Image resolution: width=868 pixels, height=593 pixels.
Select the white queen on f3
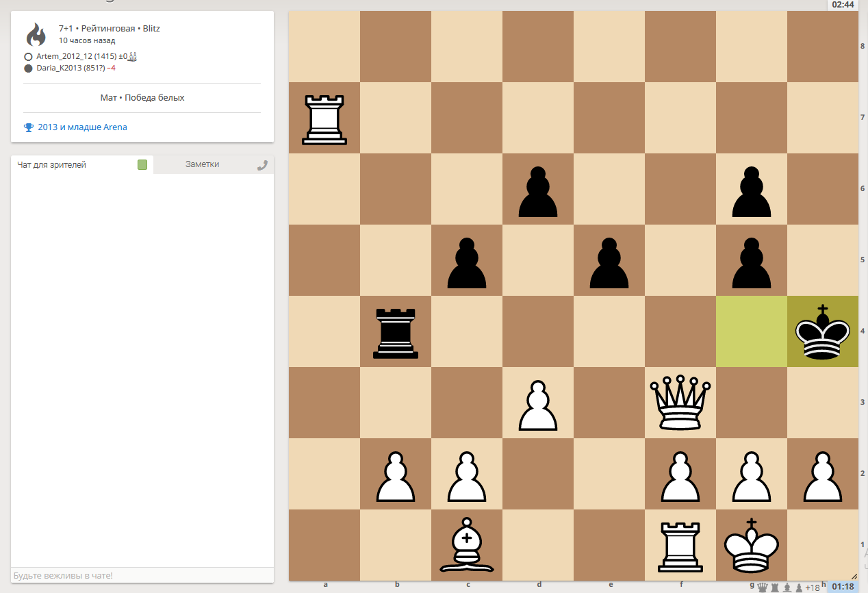pyautogui.click(x=682, y=403)
